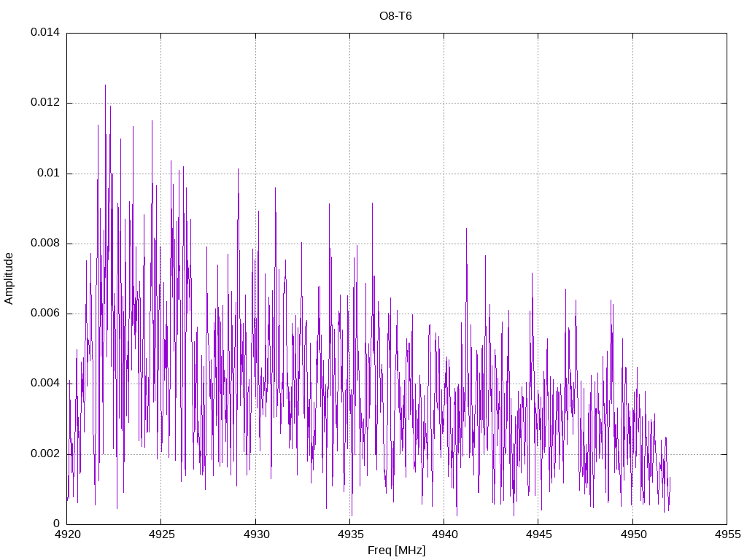
Task: Click the 0.008 y-axis tick label
Action: (x=45, y=243)
